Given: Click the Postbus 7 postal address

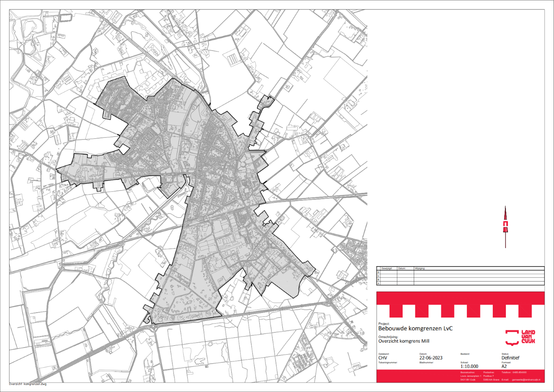Looking at the screenshot, I should tap(489, 376).
